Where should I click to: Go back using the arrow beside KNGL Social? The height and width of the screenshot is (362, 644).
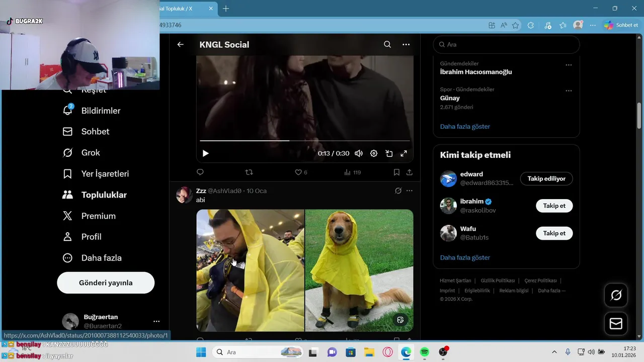pos(180,44)
